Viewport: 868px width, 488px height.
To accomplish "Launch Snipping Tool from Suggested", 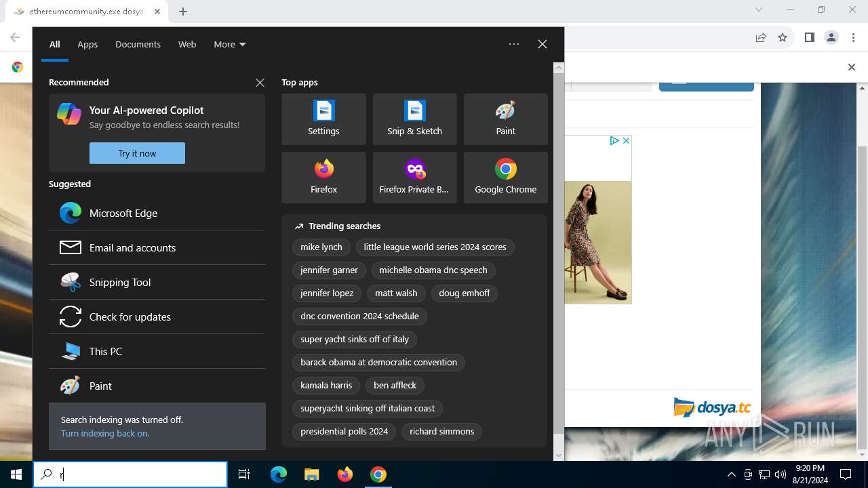I will tap(157, 282).
